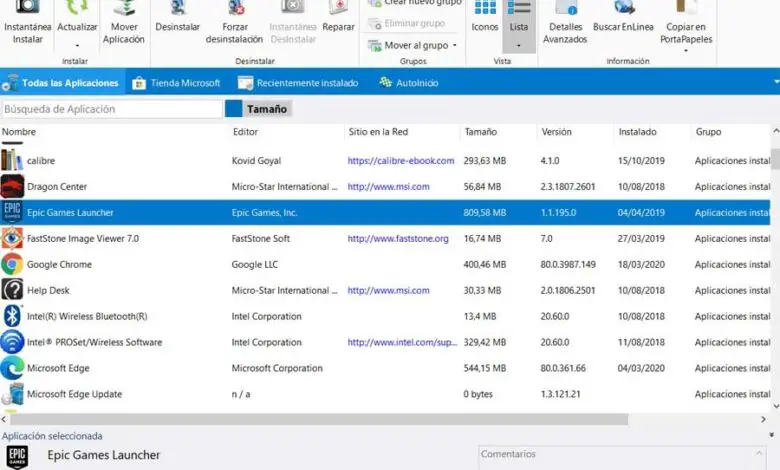Click the Comentarios text box
The width and height of the screenshot is (780, 470).
(623, 458)
